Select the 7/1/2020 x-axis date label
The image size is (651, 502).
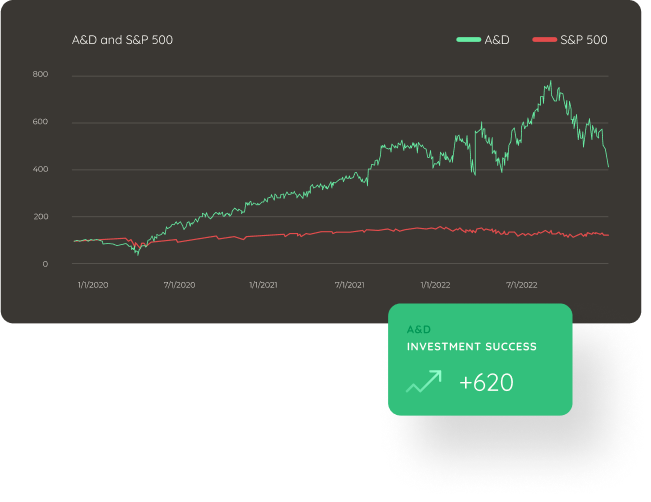tap(178, 285)
